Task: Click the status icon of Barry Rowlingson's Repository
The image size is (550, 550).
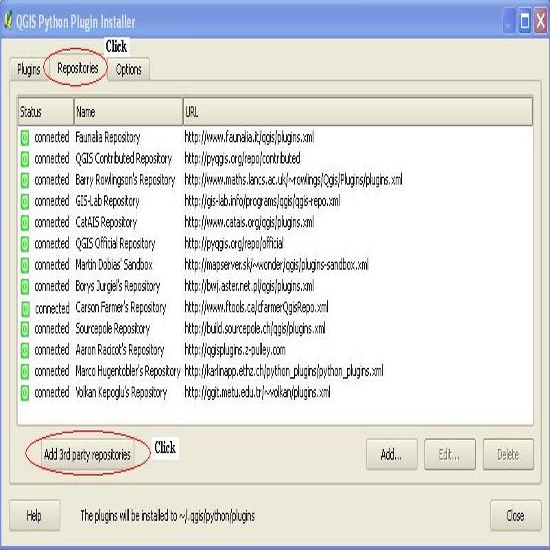Action: pos(25,180)
